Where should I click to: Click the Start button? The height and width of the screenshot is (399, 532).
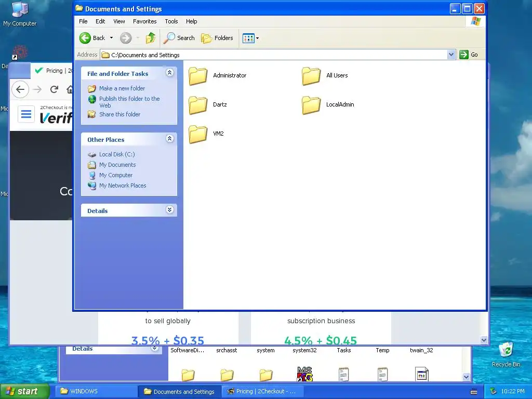coord(25,391)
